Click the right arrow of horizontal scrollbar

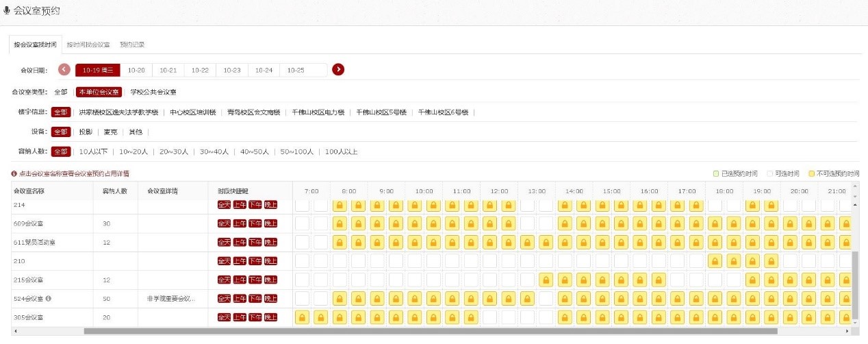tap(850, 331)
